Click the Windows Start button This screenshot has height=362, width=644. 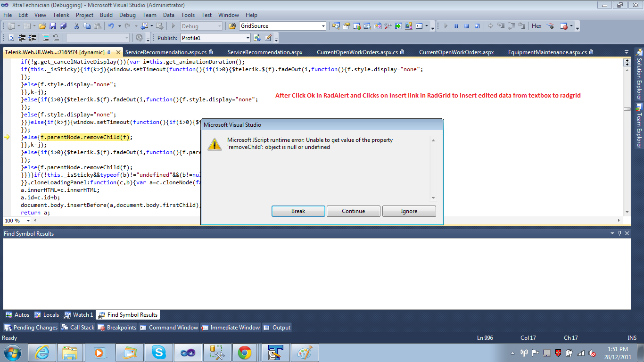tap(12, 353)
